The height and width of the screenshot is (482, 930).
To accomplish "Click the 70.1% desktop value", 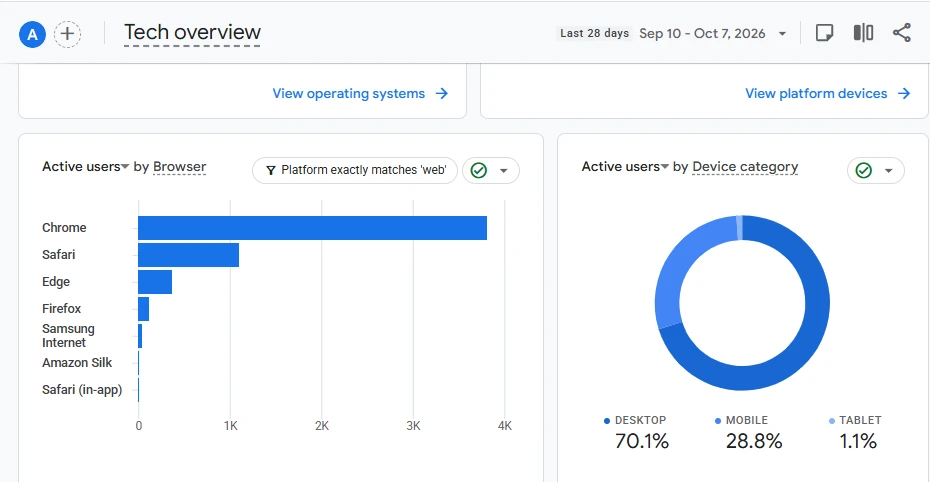I will [x=642, y=441].
